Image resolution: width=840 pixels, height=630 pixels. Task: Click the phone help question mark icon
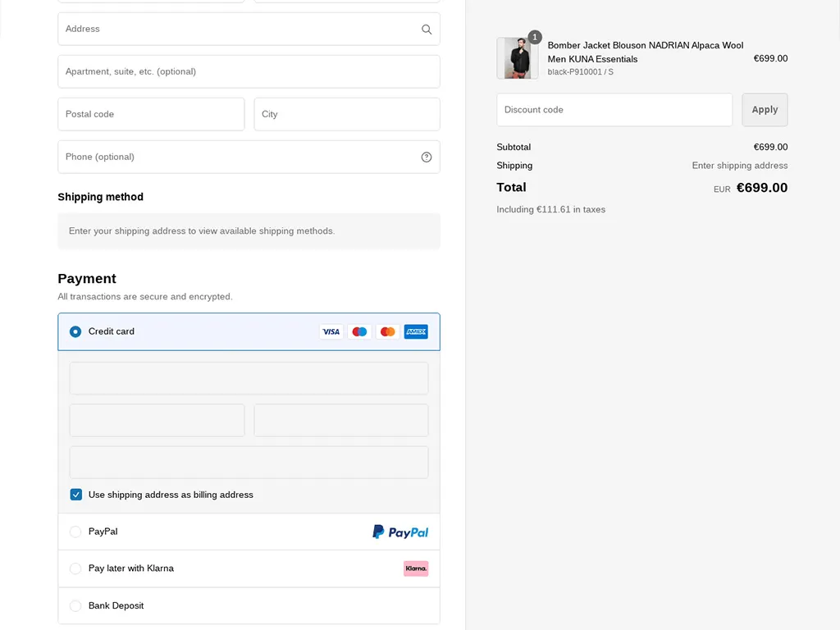coord(427,157)
